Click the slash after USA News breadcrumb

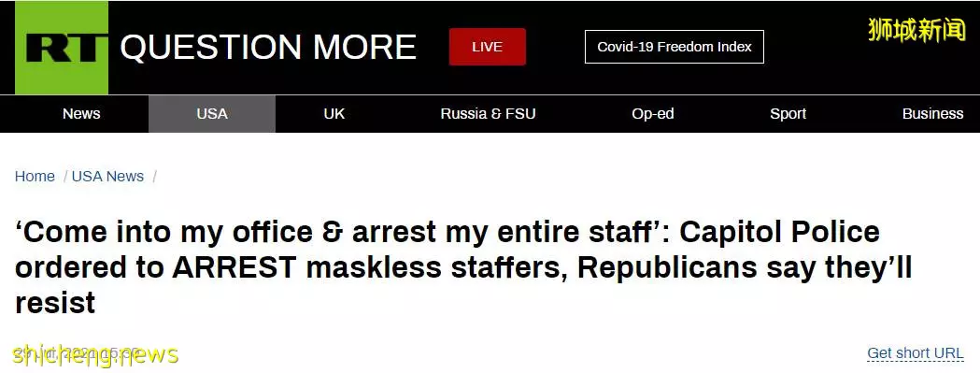click(154, 177)
